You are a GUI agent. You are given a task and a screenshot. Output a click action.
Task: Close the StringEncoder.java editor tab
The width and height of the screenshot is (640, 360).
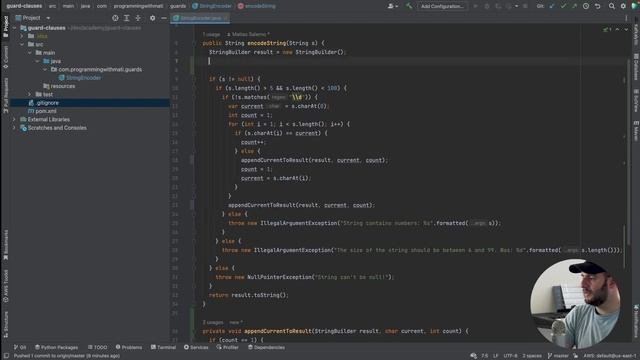[226, 18]
